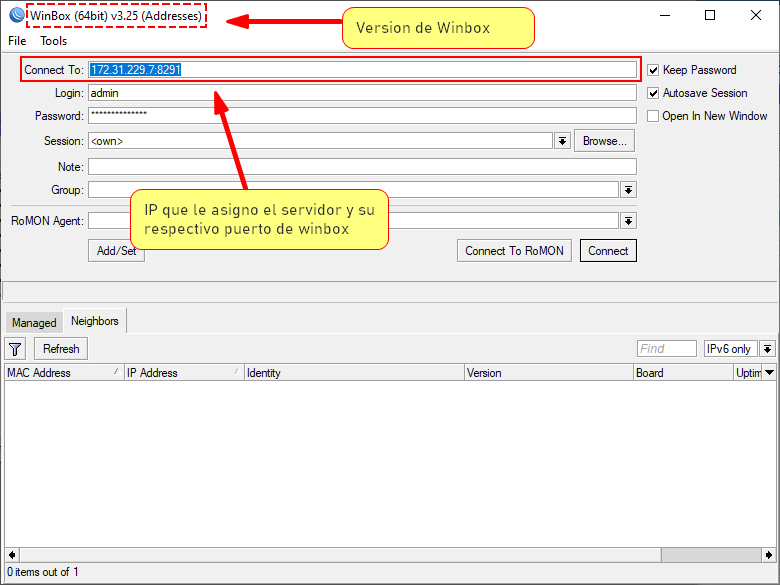780x585 pixels.
Task: Click the Login field with admin
Action: (362, 93)
